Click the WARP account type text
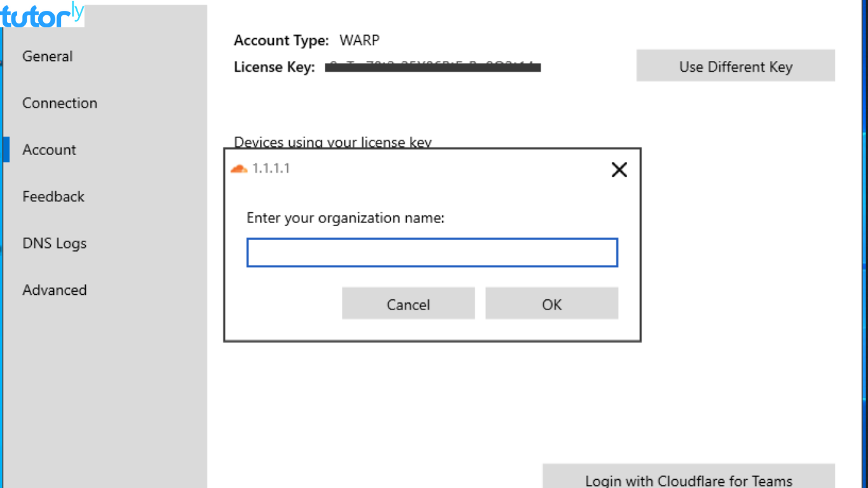This screenshot has width=868, height=488. [360, 41]
